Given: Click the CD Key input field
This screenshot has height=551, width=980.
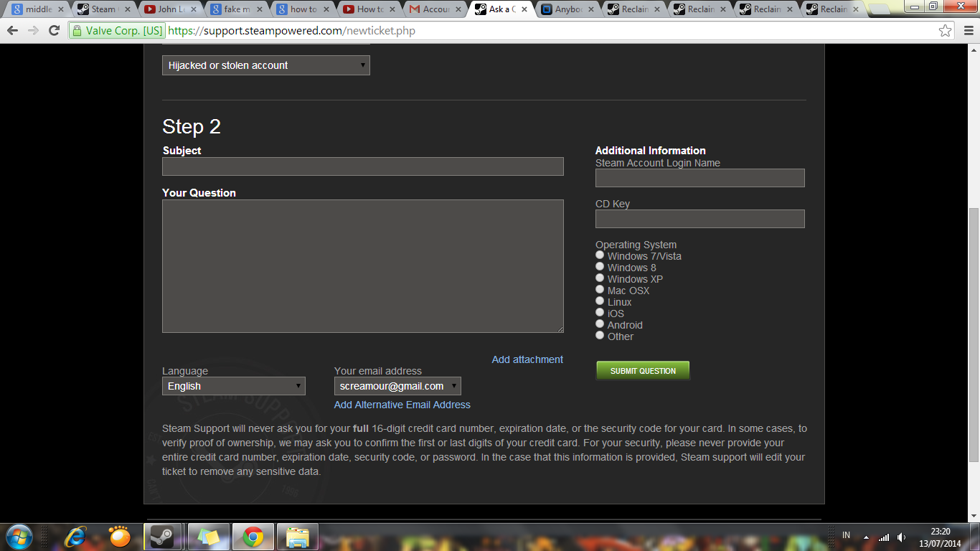Looking at the screenshot, I should click(700, 219).
